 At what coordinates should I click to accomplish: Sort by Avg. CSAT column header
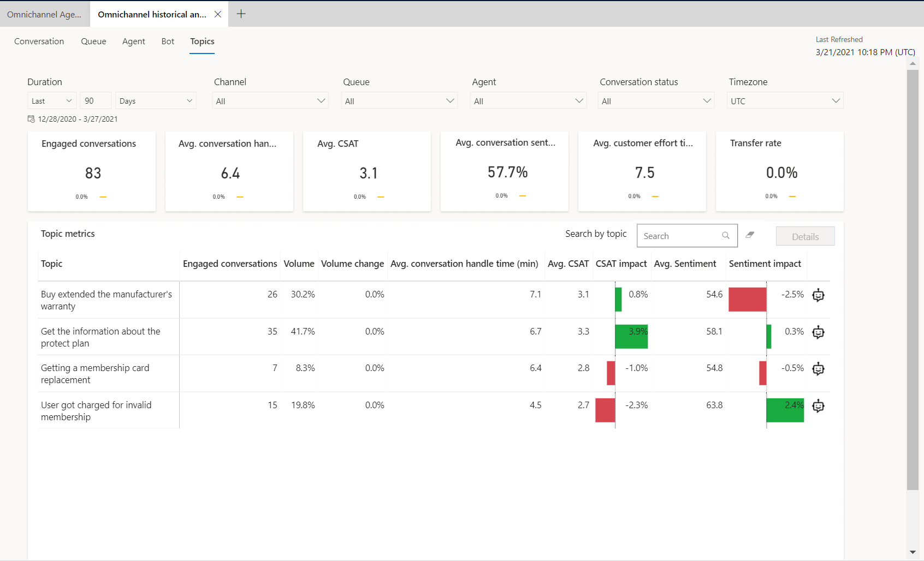pos(568,264)
